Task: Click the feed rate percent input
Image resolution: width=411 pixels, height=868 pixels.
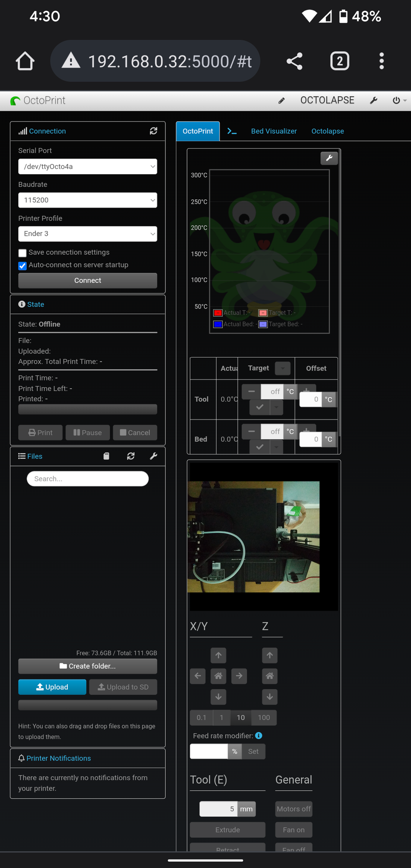Action: pyautogui.click(x=209, y=751)
